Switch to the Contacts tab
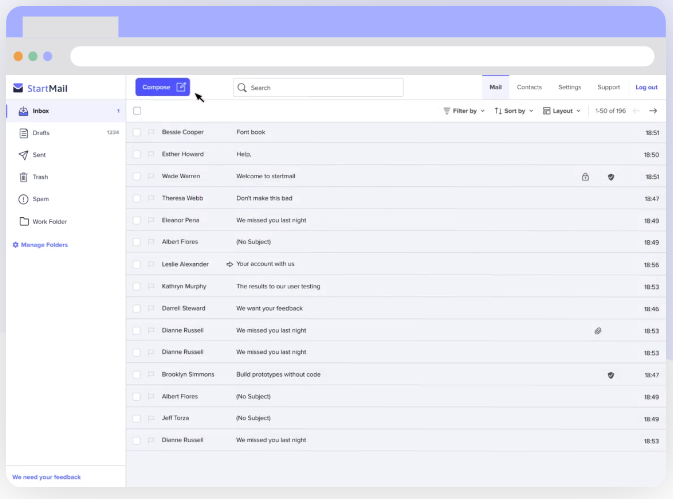Viewport: 673px width, 499px height. [529, 87]
